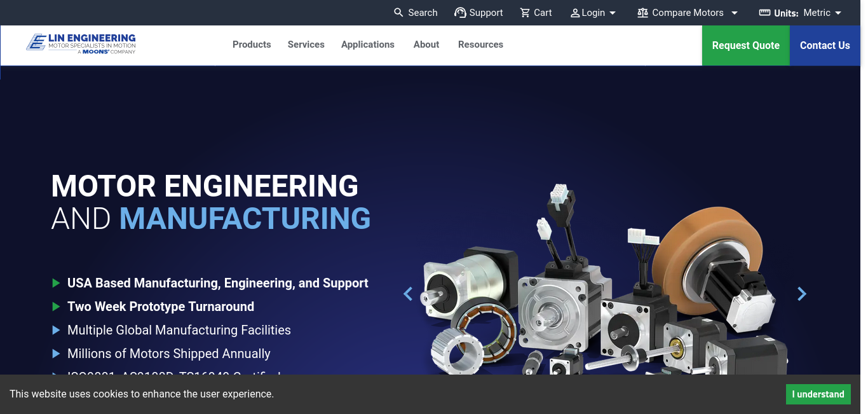Click the Units ruler icon
868x414 pixels.
point(764,13)
